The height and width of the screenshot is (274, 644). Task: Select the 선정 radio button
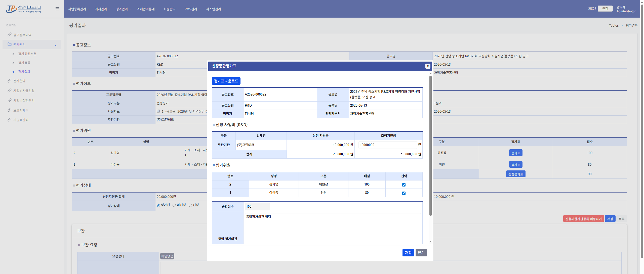click(x=190, y=205)
